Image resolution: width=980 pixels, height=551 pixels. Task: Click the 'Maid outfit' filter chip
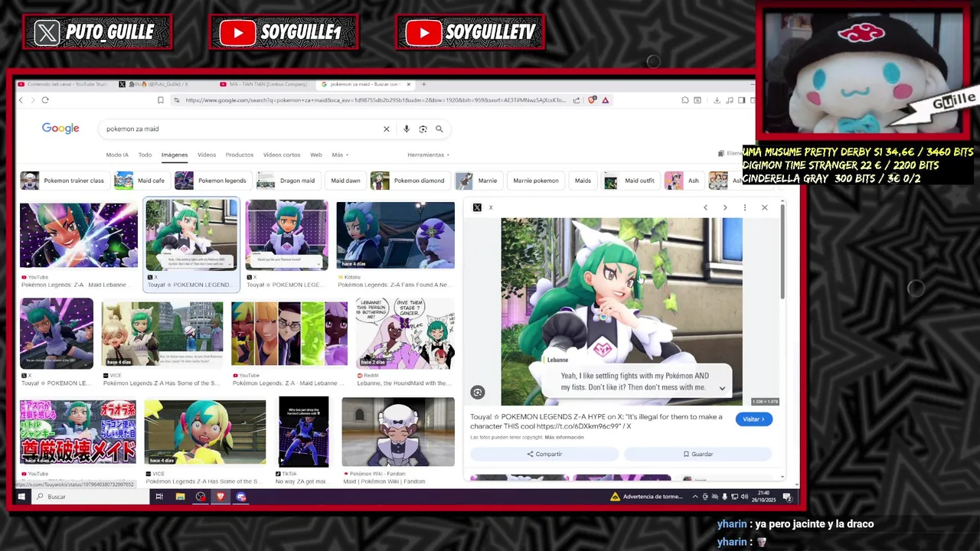click(631, 181)
